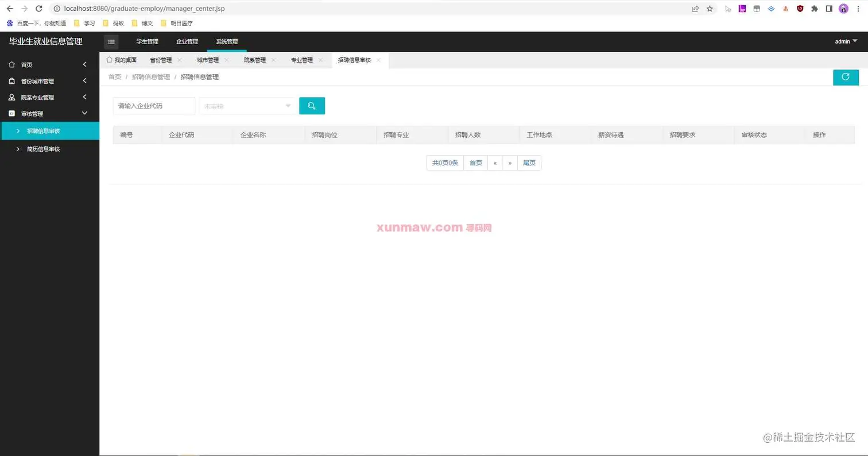868x456 pixels.
Task: Click the 审核管理 sidebar icon
Action: [11, 114]
